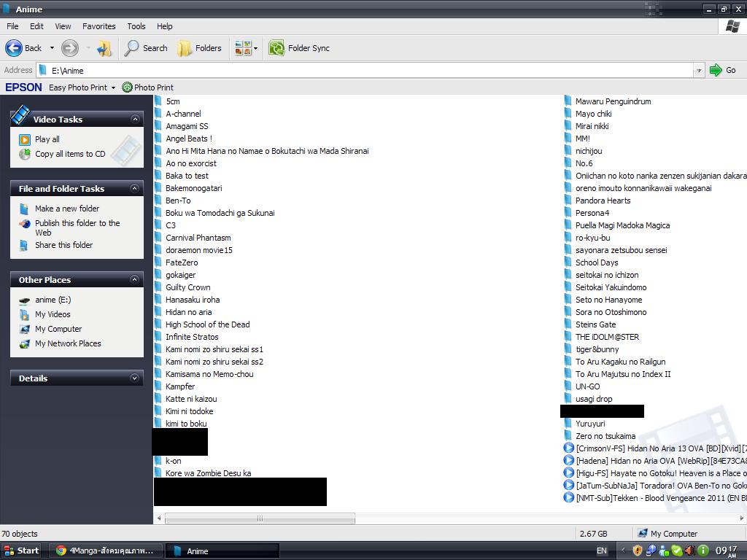Click the EPSON logo
The image size is (747, 560).
click(x=23, y=87)
